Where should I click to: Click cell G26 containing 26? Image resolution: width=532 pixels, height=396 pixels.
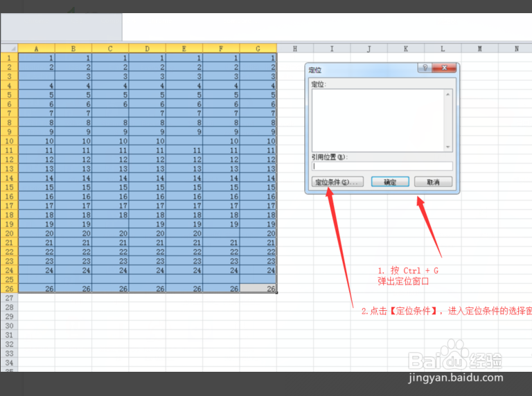point(258,289)
